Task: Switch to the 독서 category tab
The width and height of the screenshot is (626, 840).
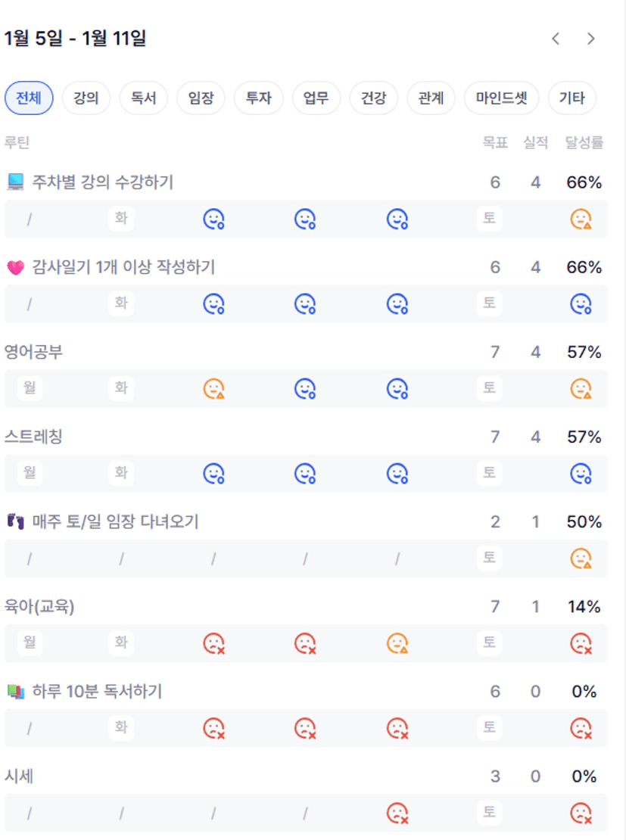Action: click(x=143, y=98)
